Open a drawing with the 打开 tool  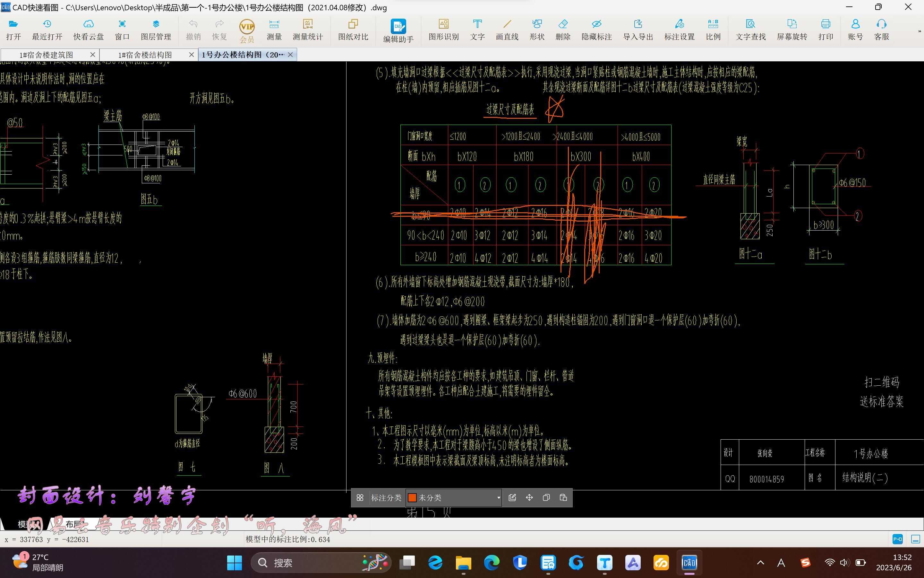tap(13, 30)
